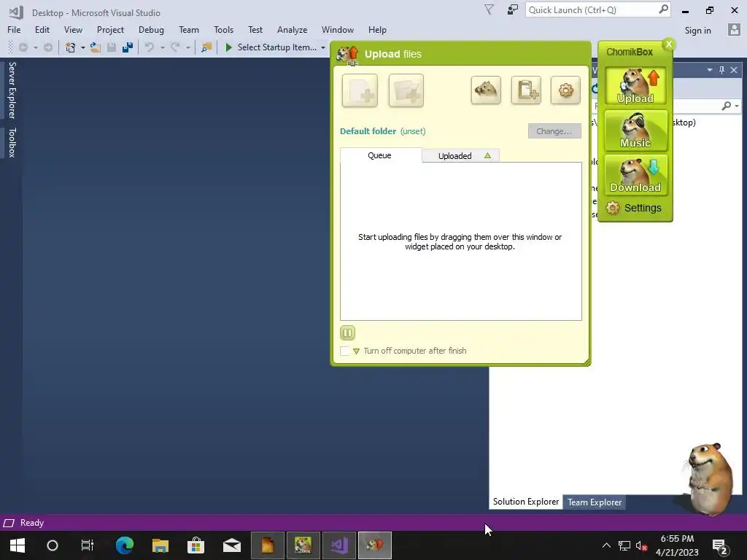Enable Turn off computer after finish checkbox

point(344,351)
